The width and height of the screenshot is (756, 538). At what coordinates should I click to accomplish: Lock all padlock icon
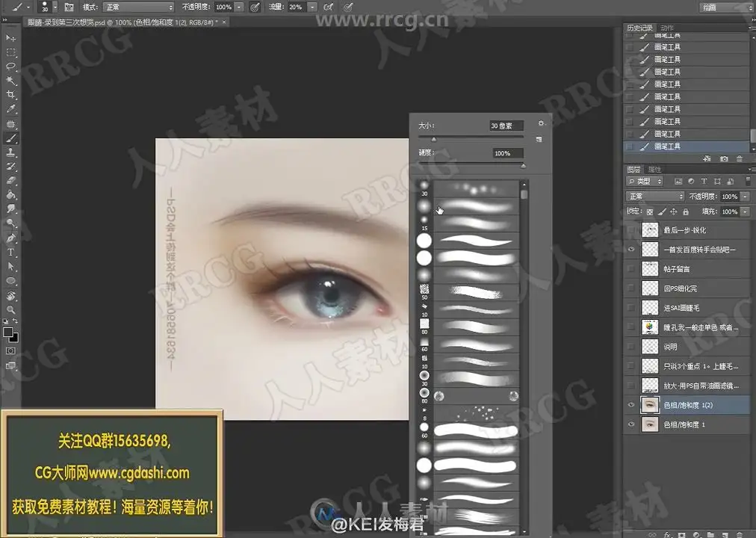click(686, 211)
